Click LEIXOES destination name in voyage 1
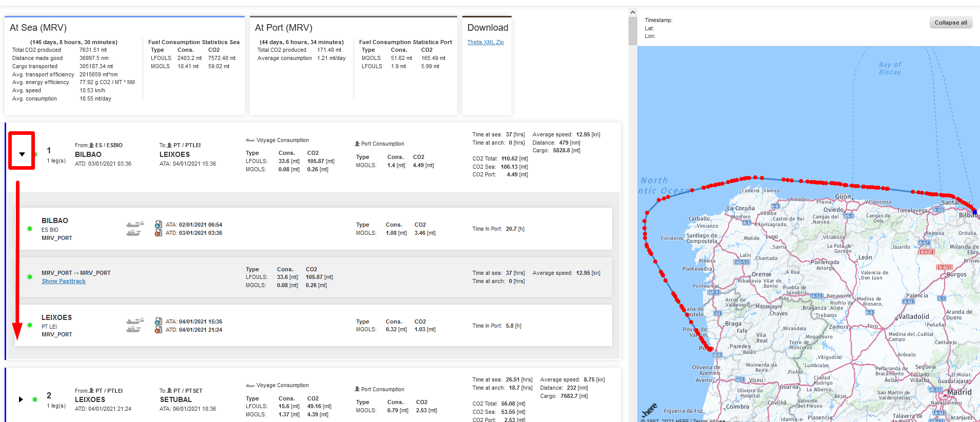980x422 pixels. [174, 154]
